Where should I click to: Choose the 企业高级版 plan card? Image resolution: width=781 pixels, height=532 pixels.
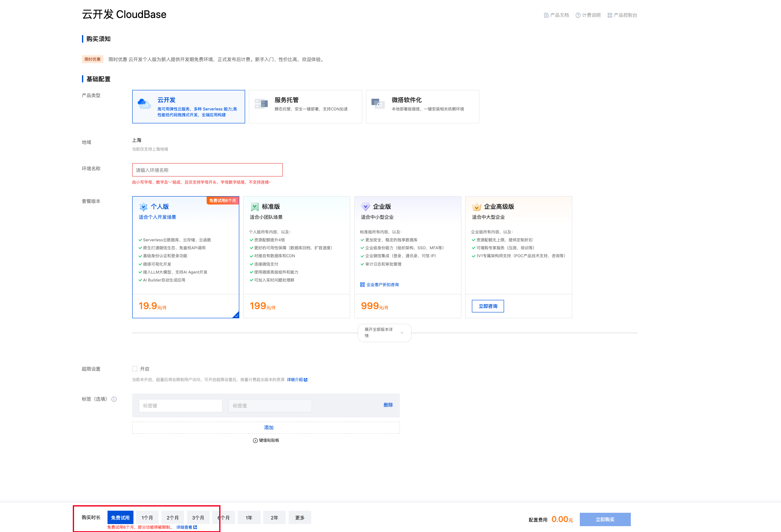[x=519, y=257]
